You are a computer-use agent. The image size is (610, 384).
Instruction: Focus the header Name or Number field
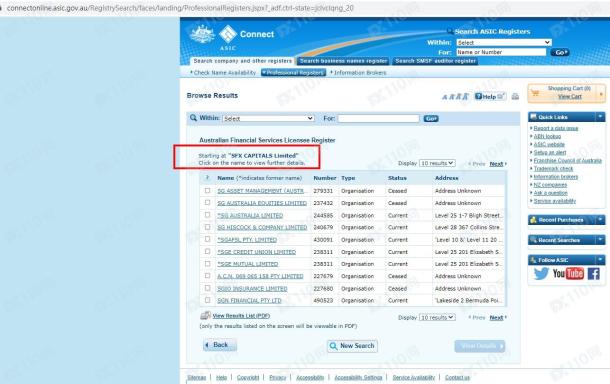coord(501,52)
